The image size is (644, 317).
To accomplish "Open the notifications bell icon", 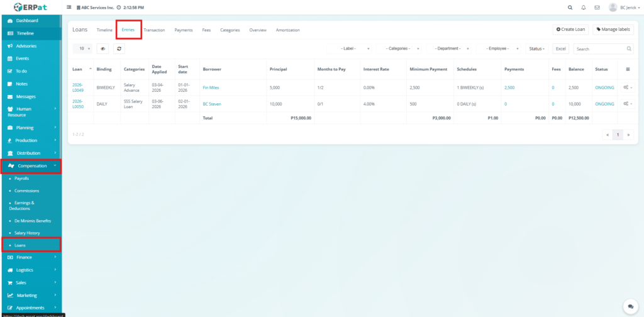I will tap(583, 8).
